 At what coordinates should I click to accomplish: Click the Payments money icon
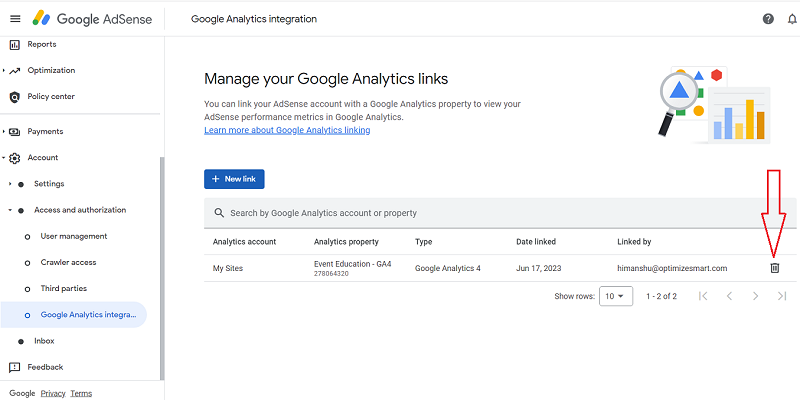pos(15,132)
